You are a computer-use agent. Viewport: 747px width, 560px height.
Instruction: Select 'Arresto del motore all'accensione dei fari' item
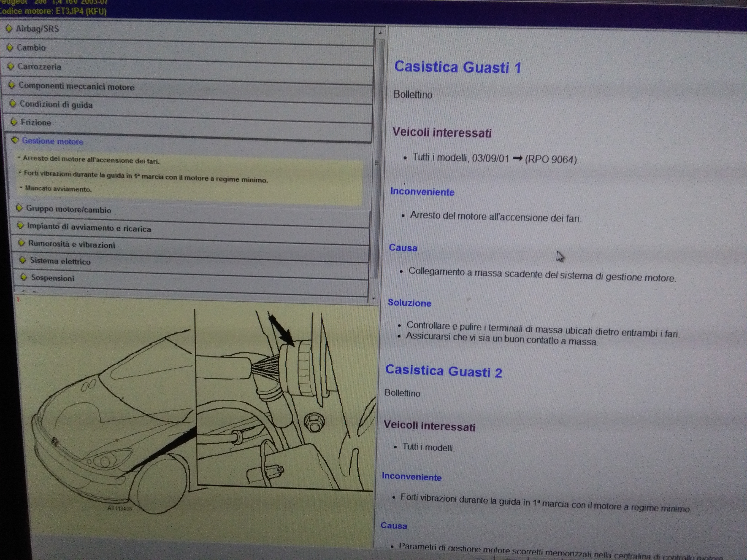click(91, 160)
